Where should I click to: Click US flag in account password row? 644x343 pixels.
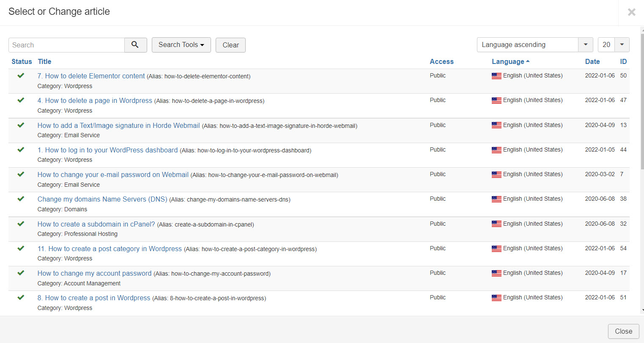(x=496, y=273)
